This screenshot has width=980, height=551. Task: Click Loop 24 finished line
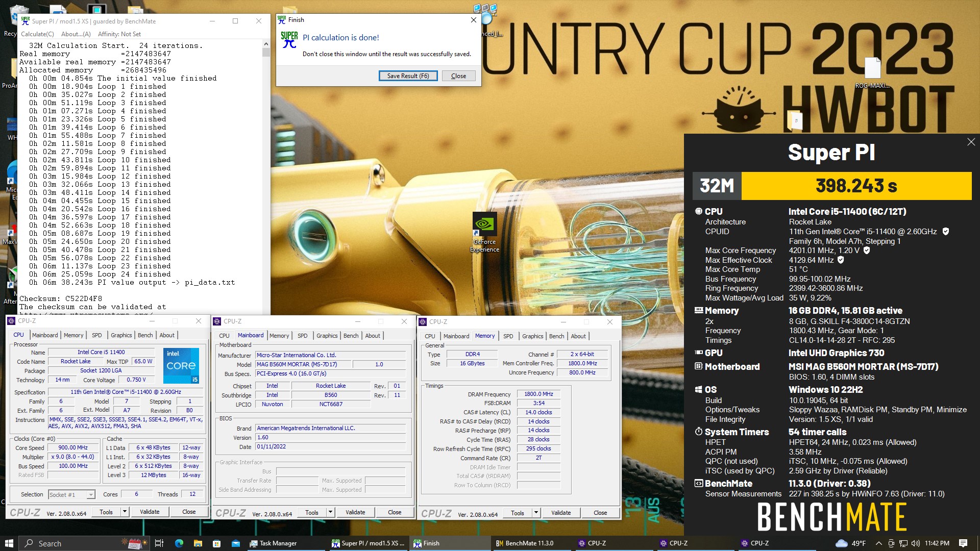100,274
